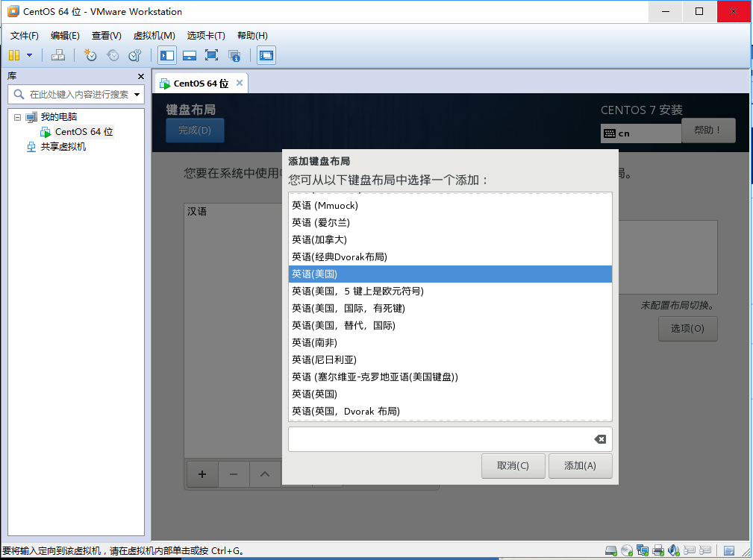Select 英语(美国, 国际, 有死键) layout
This screenshot has height=560, width=753.
point(450,308)
